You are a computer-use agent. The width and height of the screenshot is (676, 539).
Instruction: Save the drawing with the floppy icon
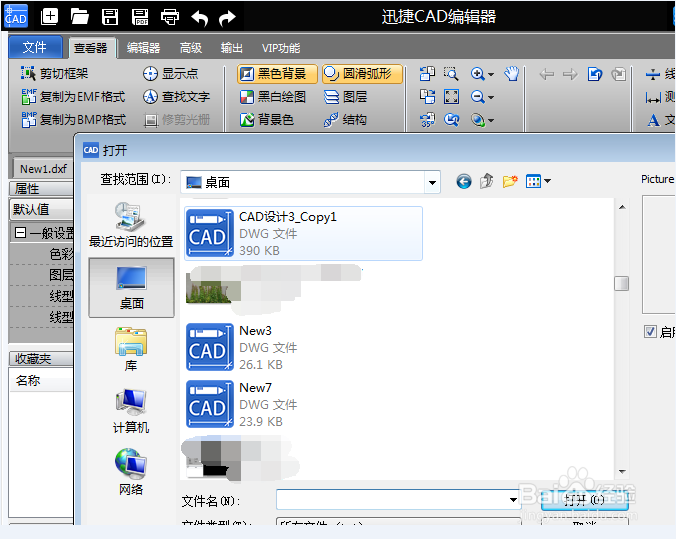pos(110,17)
